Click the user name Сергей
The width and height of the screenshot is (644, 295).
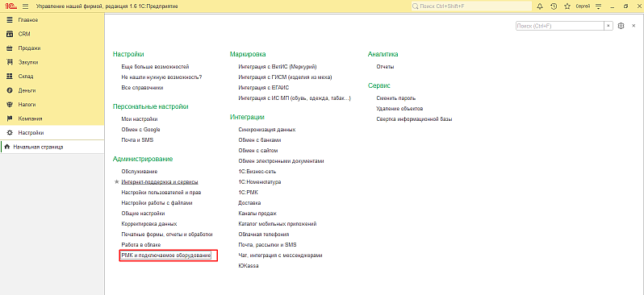click(x=583, y=6)
